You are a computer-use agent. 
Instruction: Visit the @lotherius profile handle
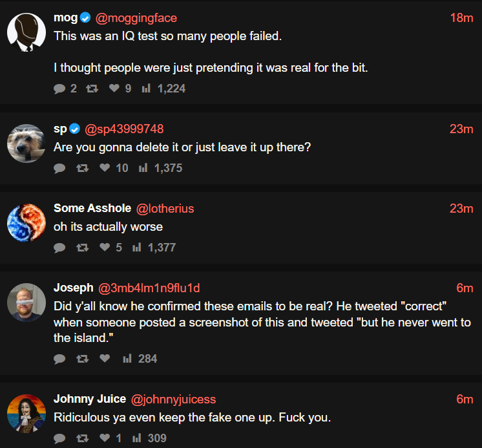coord(165,209)
